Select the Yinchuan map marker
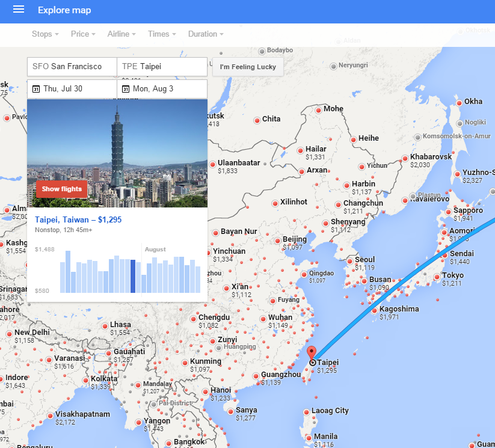This screenshot has height=448, width=495. 208,253
